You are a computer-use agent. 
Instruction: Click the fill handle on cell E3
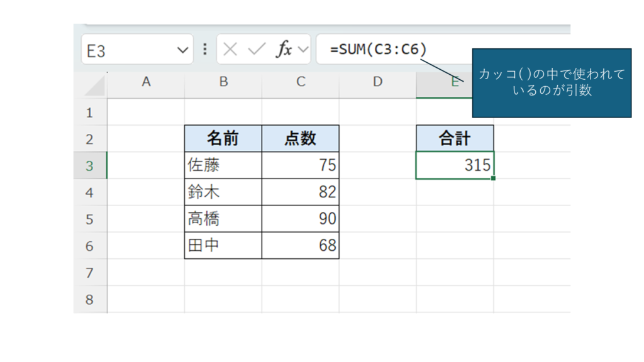click(x=493, y=178)
